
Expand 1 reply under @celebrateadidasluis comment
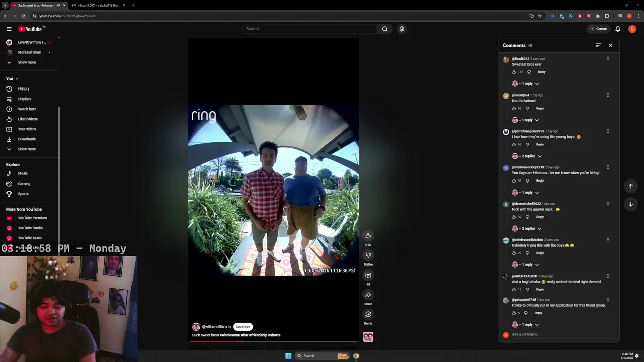526,265
